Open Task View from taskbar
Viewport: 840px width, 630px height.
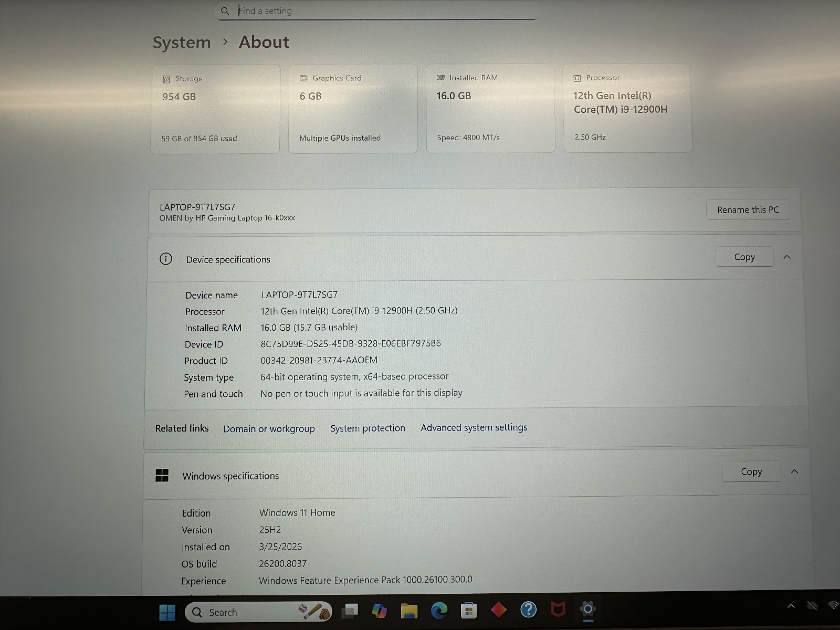click(350, 611)
